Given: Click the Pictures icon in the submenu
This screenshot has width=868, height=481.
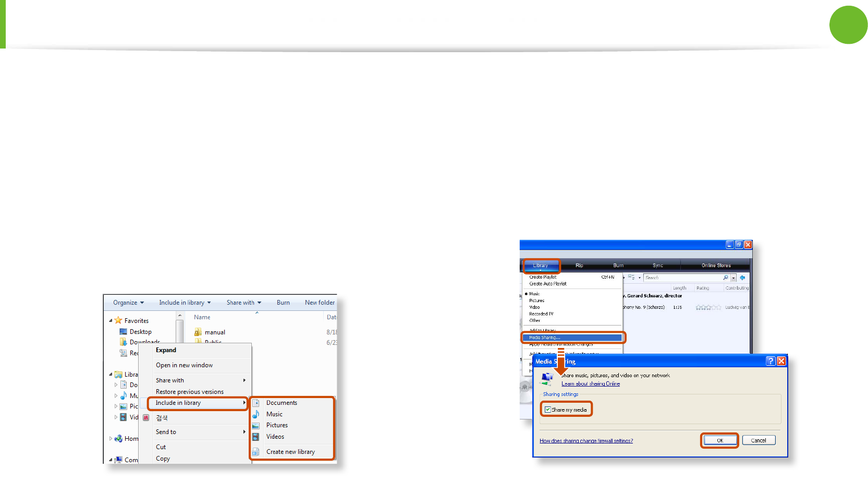Looking at the screenshot, I should [256, 425].
